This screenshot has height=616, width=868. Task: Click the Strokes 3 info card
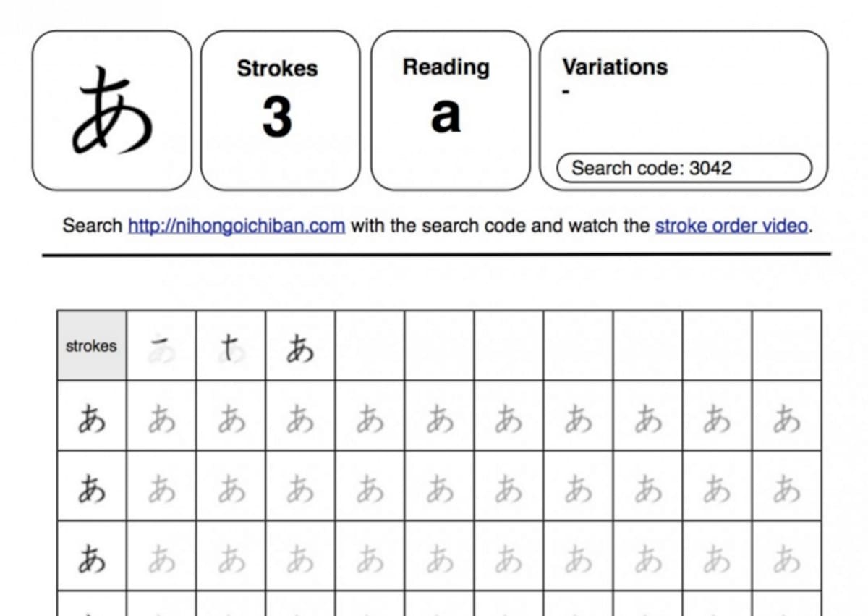(280, 110)
